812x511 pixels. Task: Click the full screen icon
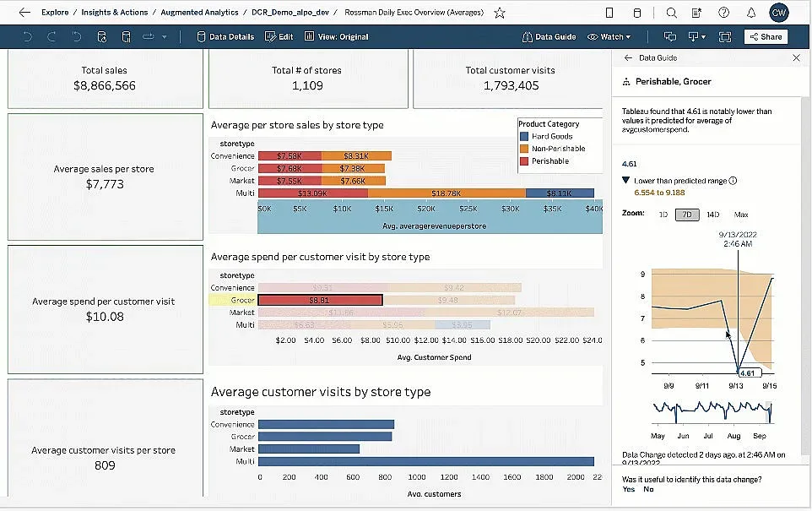pyautogui.click(x=724, y=37)
